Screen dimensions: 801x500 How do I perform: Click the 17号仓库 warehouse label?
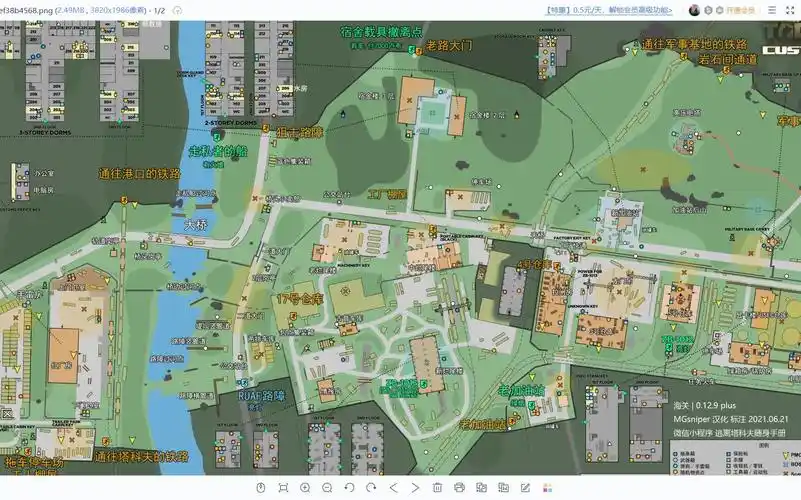point(300,298)
